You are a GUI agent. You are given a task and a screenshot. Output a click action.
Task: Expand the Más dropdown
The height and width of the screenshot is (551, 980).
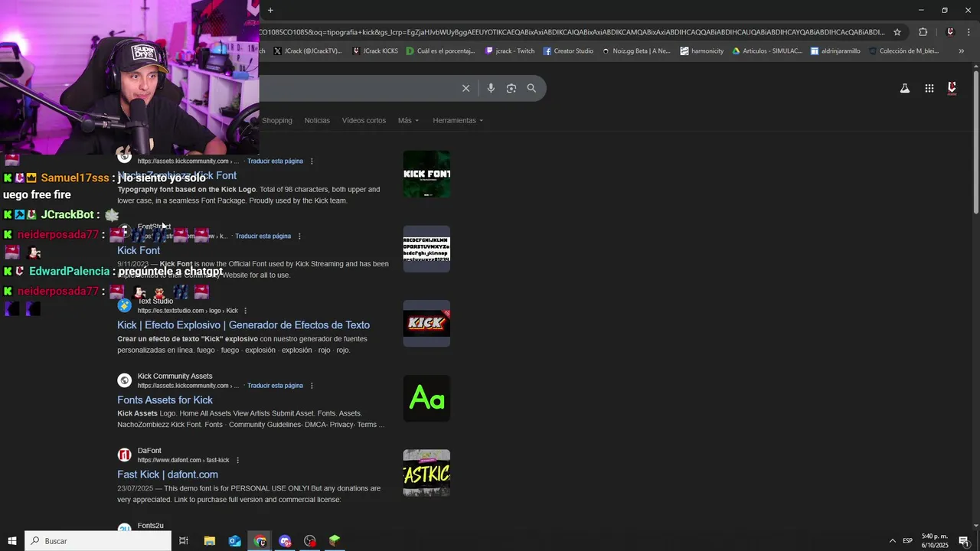(408, 120)
